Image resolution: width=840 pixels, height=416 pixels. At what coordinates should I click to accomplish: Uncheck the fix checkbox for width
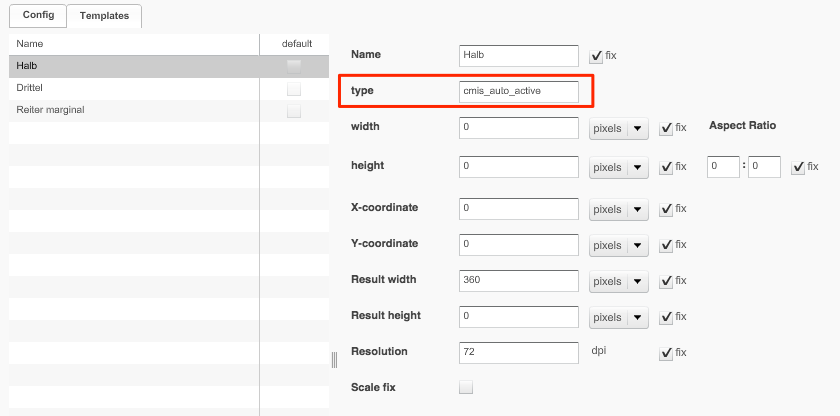665,128
